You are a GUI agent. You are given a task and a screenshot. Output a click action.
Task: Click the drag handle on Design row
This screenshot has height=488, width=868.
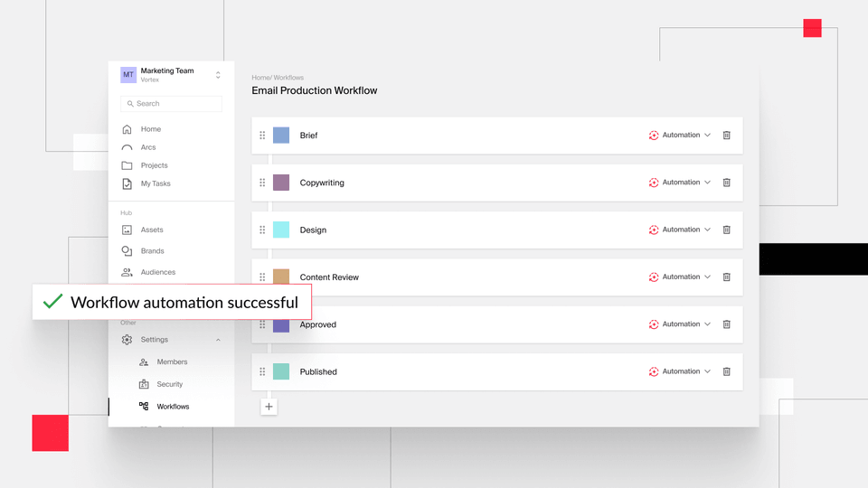[x=262, y=230]
